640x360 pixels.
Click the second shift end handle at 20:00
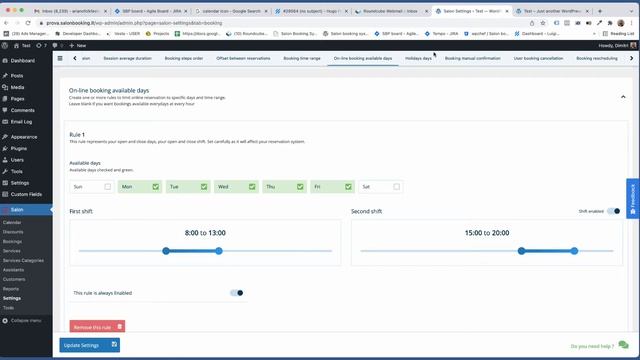tap(574, 251)
